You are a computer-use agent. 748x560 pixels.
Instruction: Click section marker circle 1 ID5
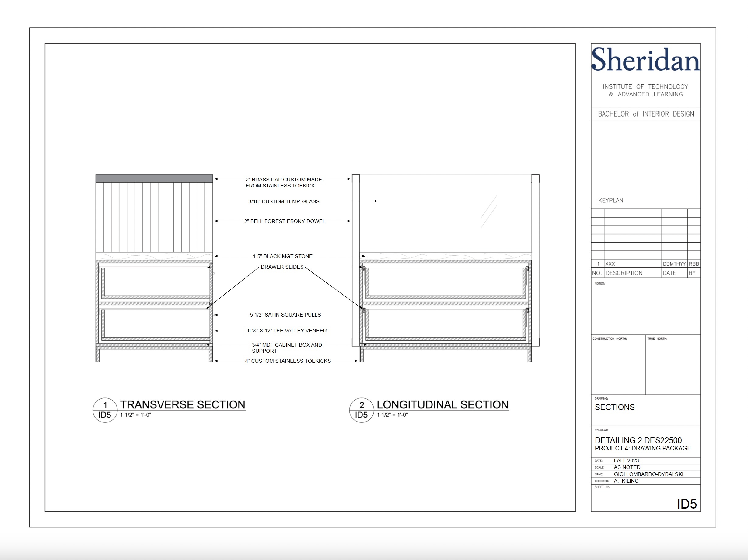pyautogui.click(x=105, y=410)
